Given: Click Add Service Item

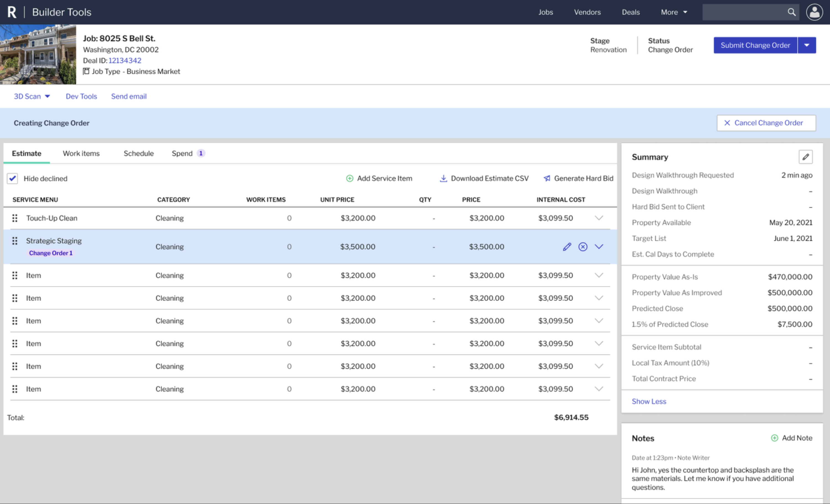Looking at the screenshot, I should coord(379,178).
